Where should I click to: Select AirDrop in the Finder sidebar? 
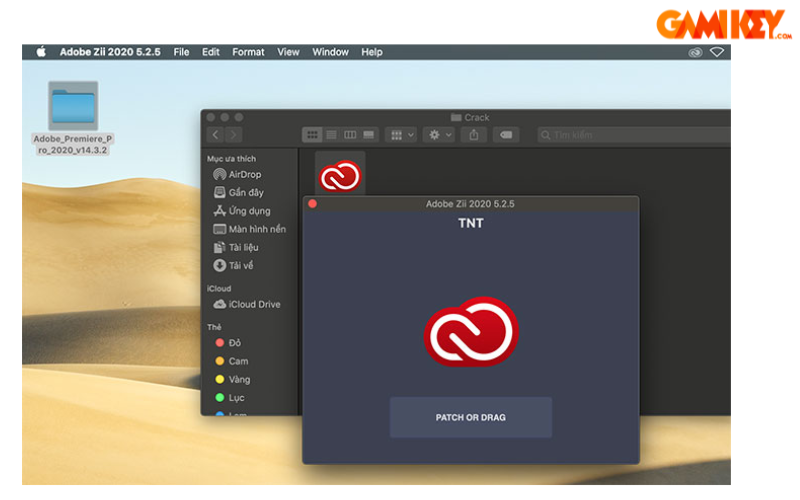237,174
